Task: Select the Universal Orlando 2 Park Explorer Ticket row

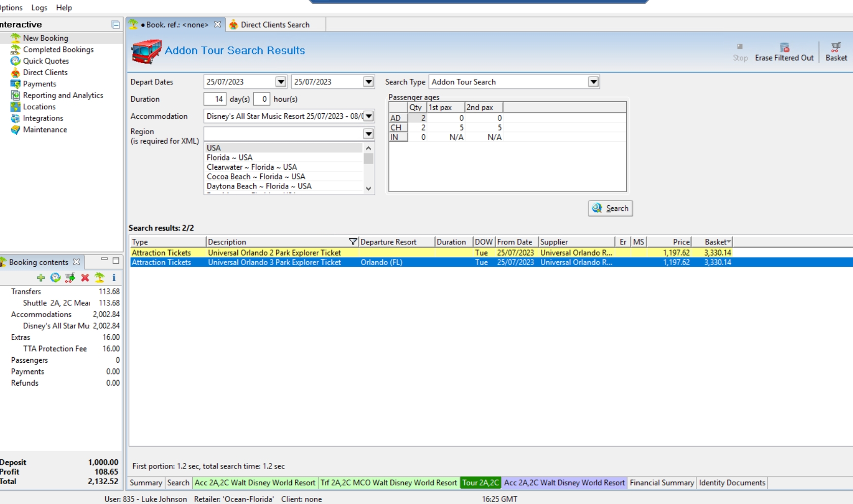Action: [x=491, y=253]
